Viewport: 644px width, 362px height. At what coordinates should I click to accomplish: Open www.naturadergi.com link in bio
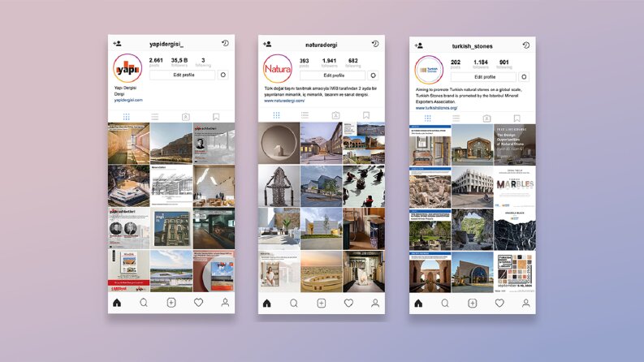(x=284, y=101)
